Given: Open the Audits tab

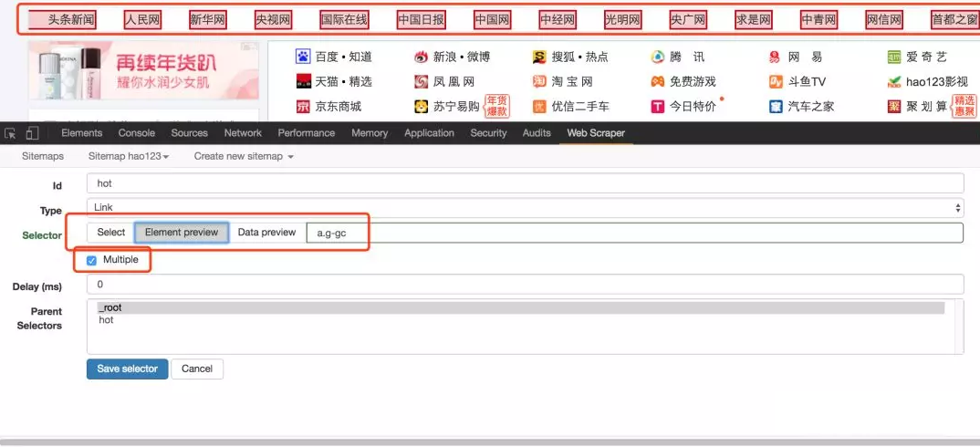Looking at the screenshot, I should point(537,133).
